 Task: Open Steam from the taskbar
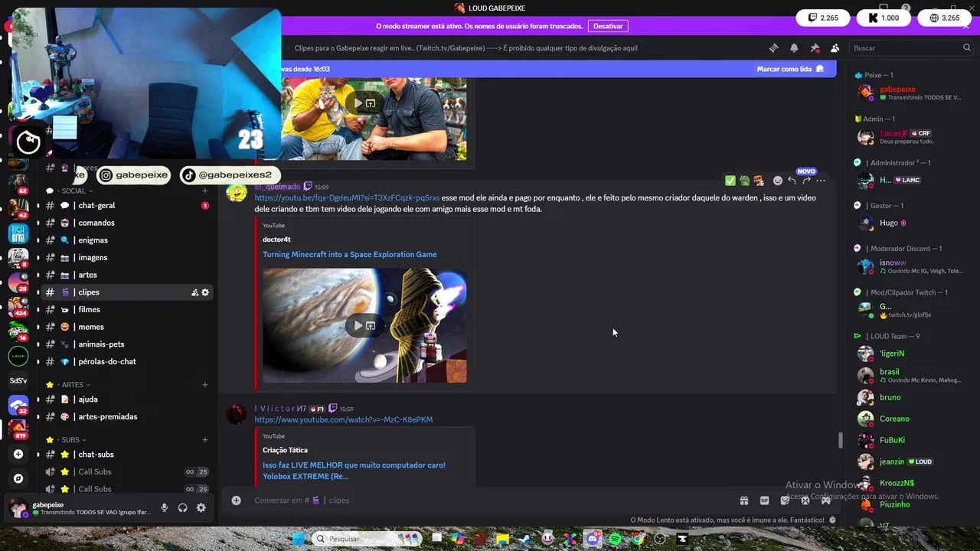coord(525,539)
